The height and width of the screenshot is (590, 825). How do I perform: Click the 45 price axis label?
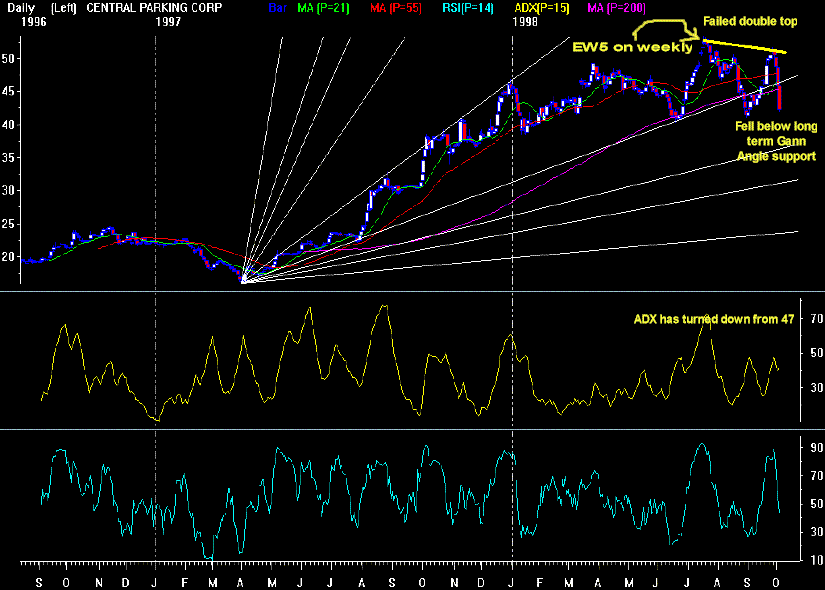point(8,92)
